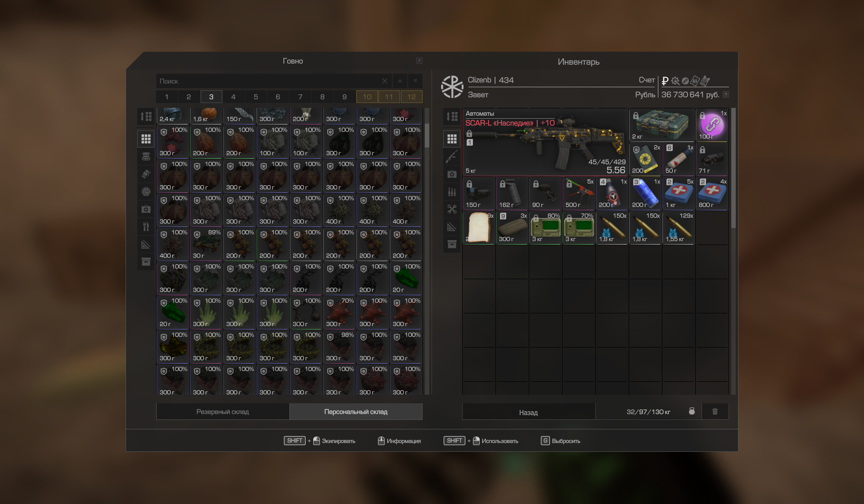Filter storage by artifact sphere icon
864x504 pixels.
click(146, 192)
